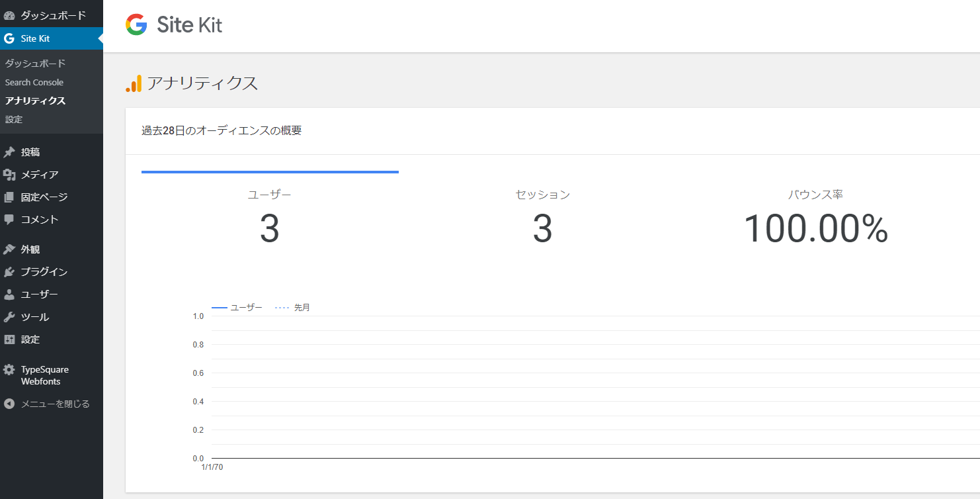980x499 pixels.
Task: Collapse the sidebar with メニューを閉じる
Action: 46,404
